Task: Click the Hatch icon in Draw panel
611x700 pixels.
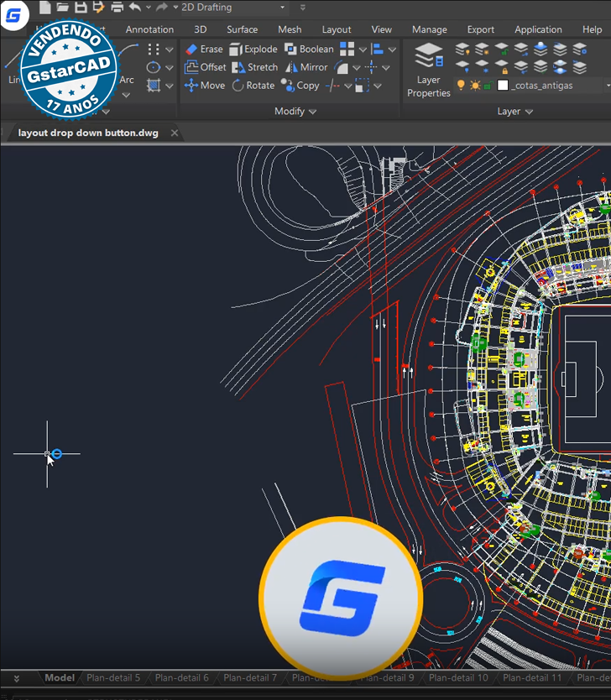Action: pyautogui.click(x=154, y=86)
